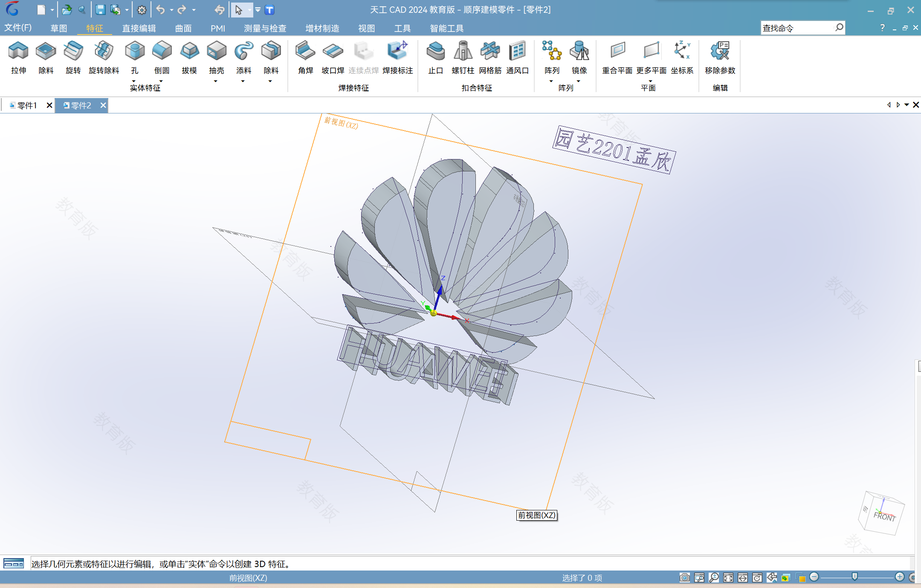Select the 阵列 pattern tool icon
The width and height of the screenshot is (921, 588).
click(x=552, y=51)
